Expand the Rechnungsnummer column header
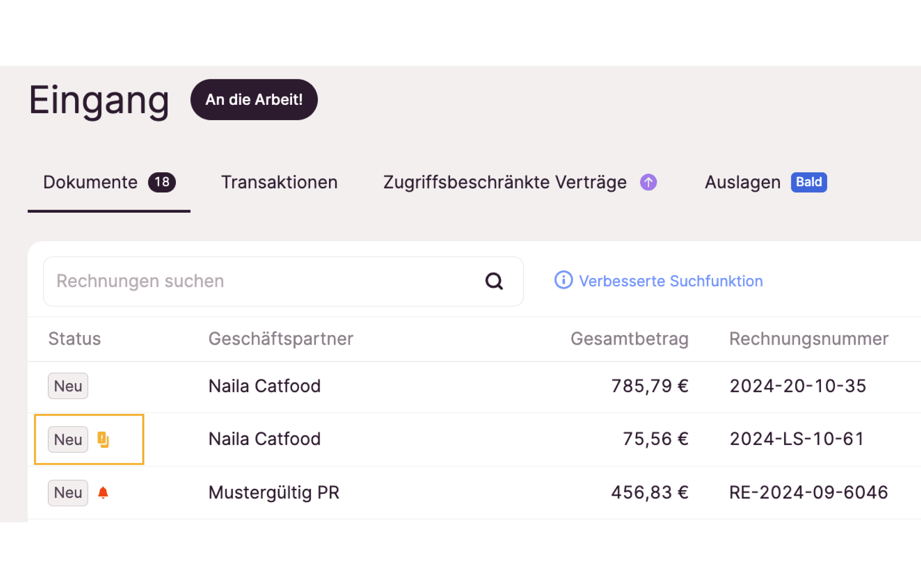Image resolution: width=921 pixels, height=588 pixels. [x=808, y=338]
